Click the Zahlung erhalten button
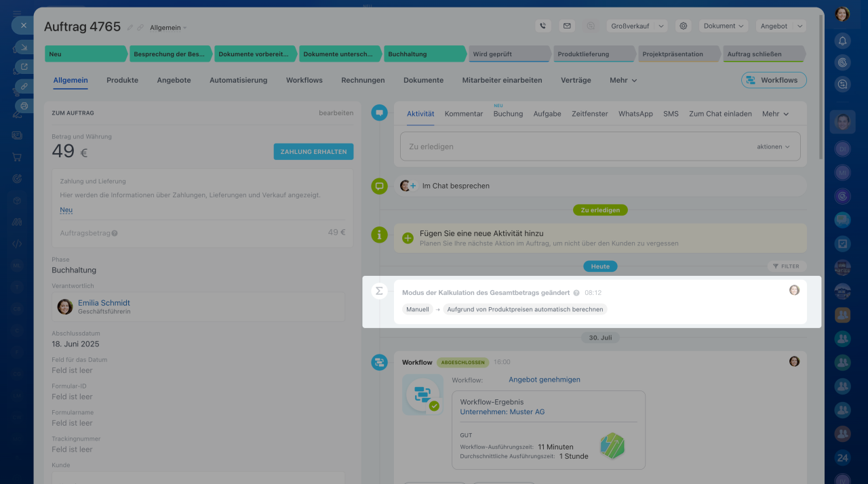The width and height of the screenshot is (868, 484). (313, 152)
